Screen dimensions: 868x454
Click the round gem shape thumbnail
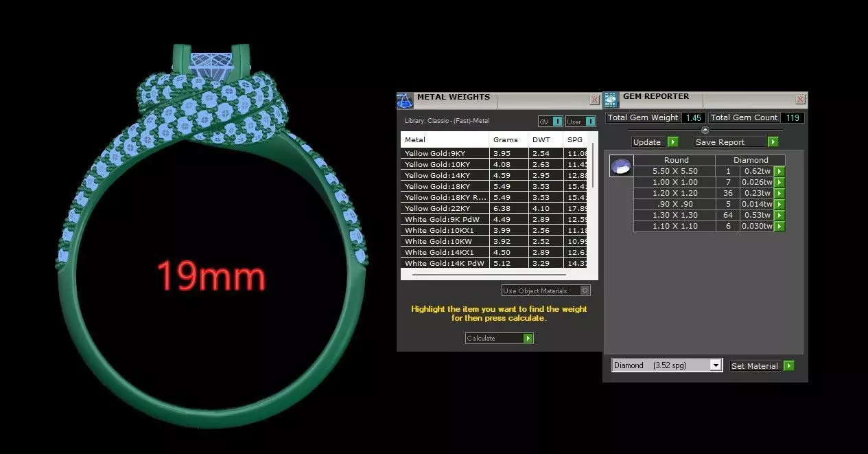click(x=621, y=166)
